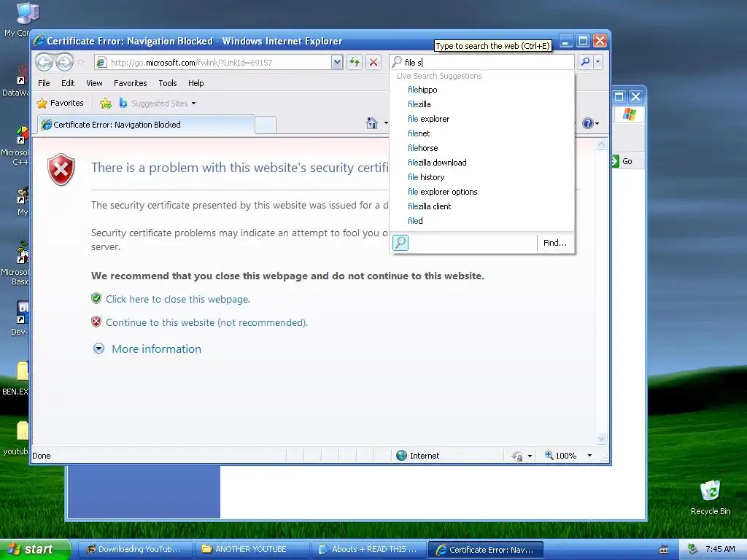Choose suggestion 'file history'
Viewport: 747px width, 560px height.
(x=481, y=177)
